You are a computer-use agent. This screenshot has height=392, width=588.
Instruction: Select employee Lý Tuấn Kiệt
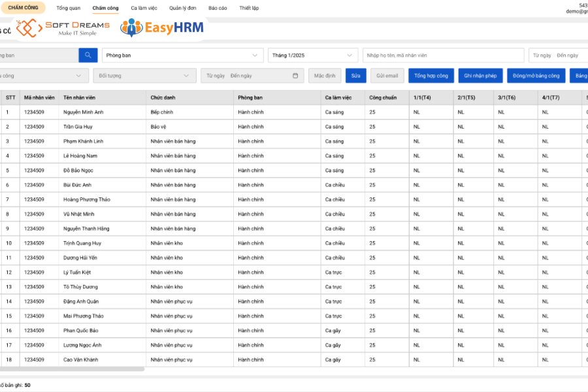point(77,272)
